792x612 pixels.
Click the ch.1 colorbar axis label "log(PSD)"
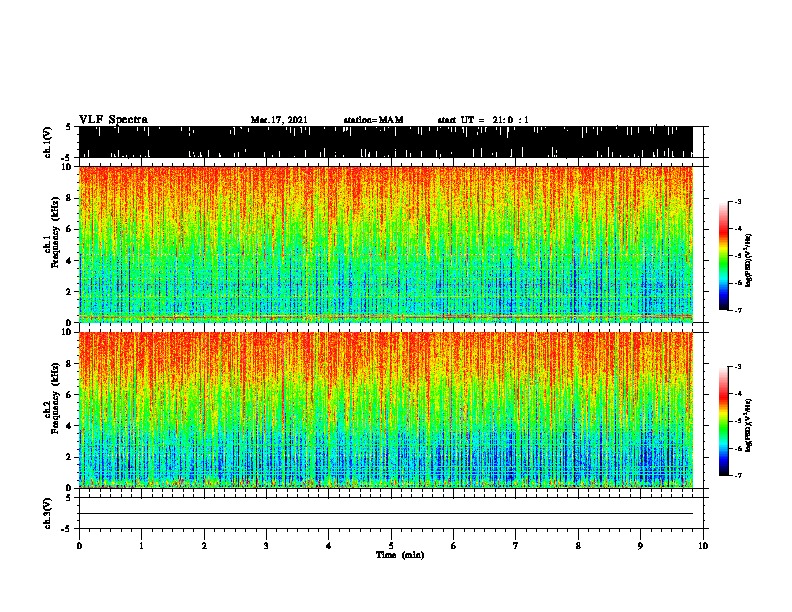(748, 260)
